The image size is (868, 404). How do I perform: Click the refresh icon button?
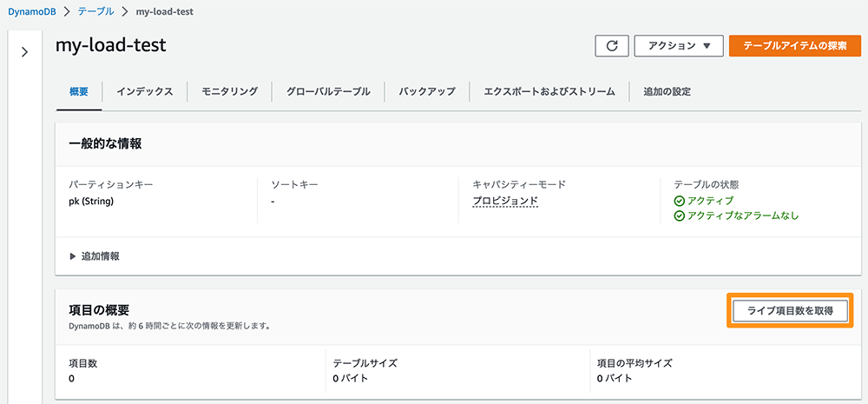612,46
